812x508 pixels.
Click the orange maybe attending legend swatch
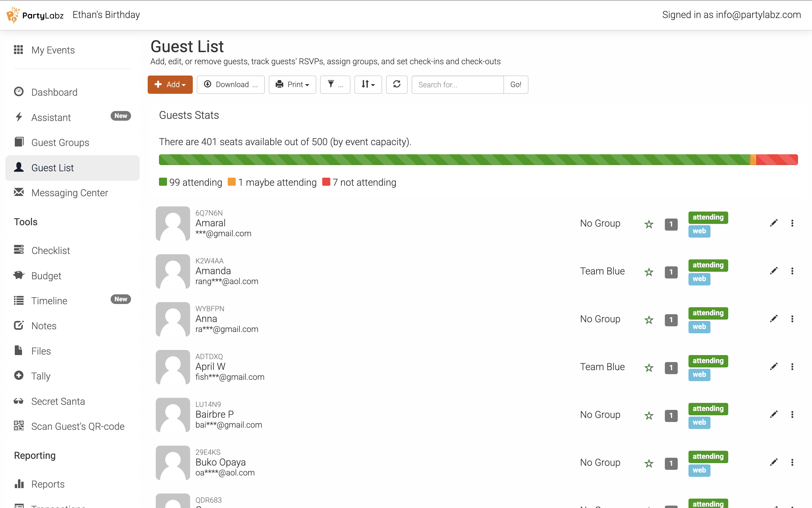click(231, 182)
